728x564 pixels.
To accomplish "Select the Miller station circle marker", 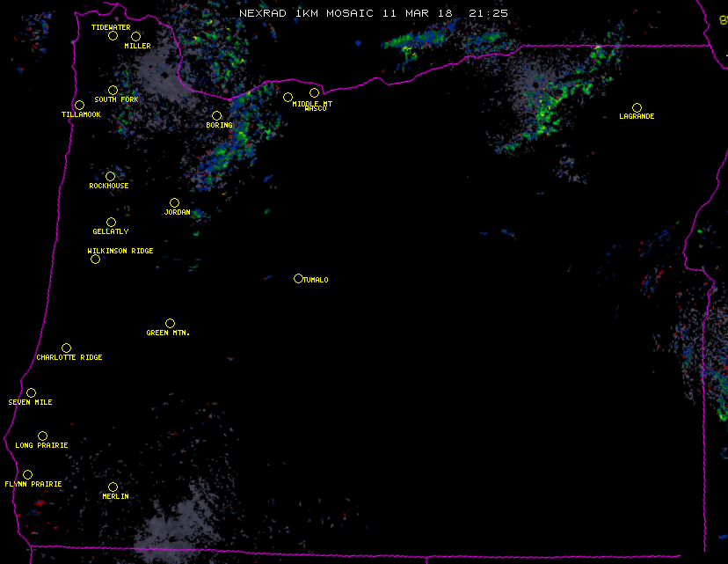I will [x=135, y=36].
